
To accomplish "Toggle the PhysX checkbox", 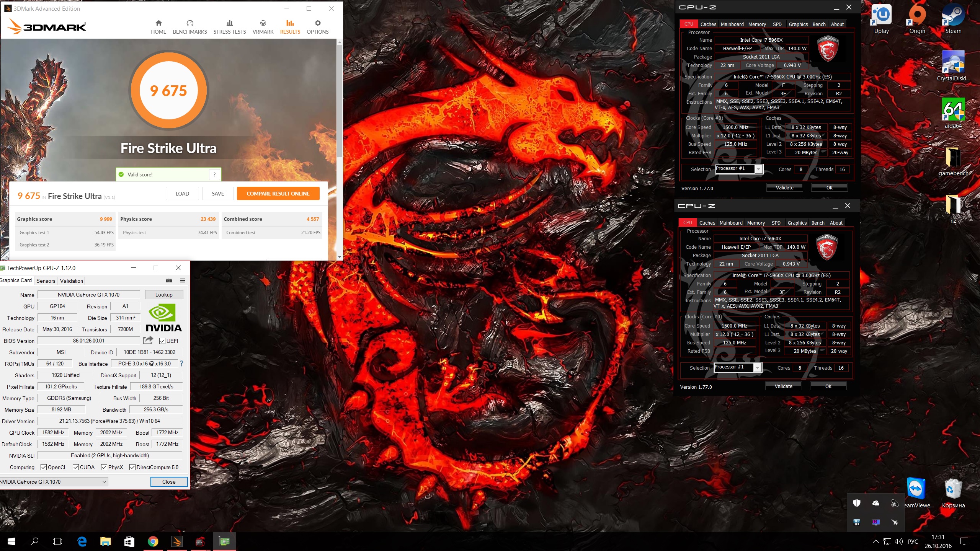I will click(104, 467).
